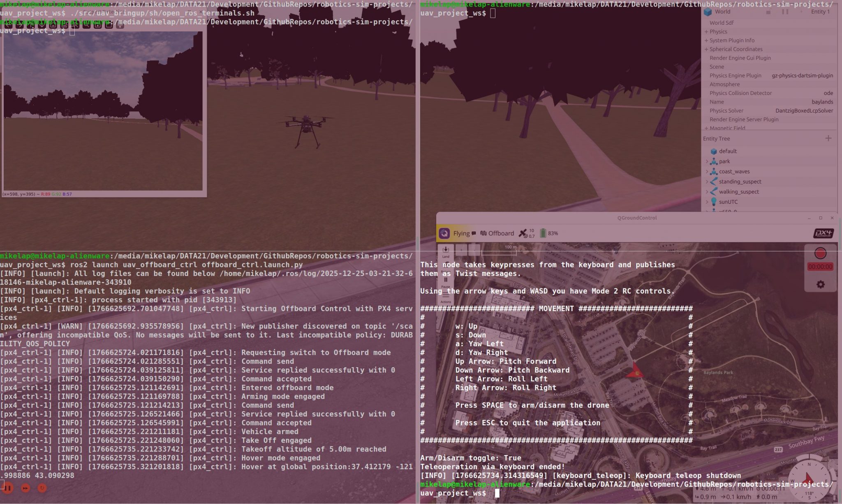
Task: Expand the coast_waves entity
Action: (x=707, y=172)
